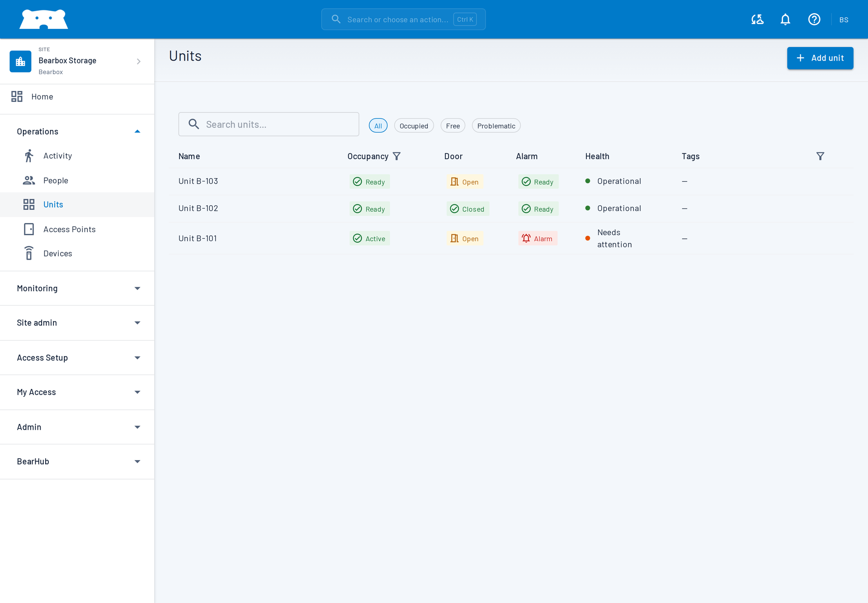Select the Free filter chip
This screenshot has height=603, width=868.
[453, 126]
